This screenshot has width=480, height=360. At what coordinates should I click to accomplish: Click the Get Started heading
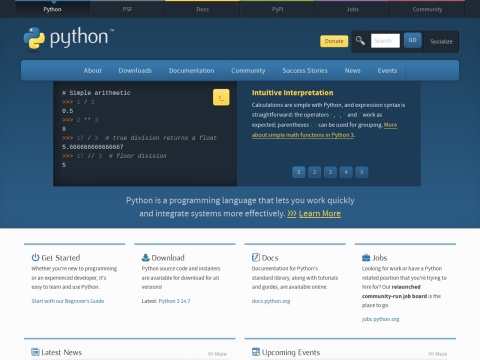pos(61,258)
